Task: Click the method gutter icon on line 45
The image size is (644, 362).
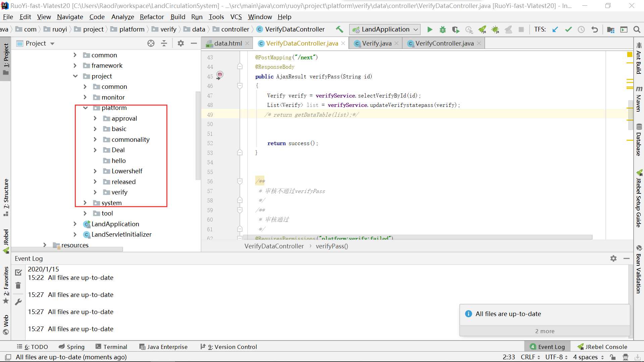Action: [x=219, y=75]
